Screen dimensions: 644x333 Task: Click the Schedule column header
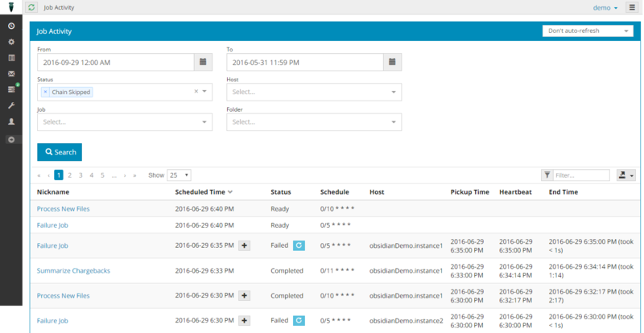[x=335, y=191]
